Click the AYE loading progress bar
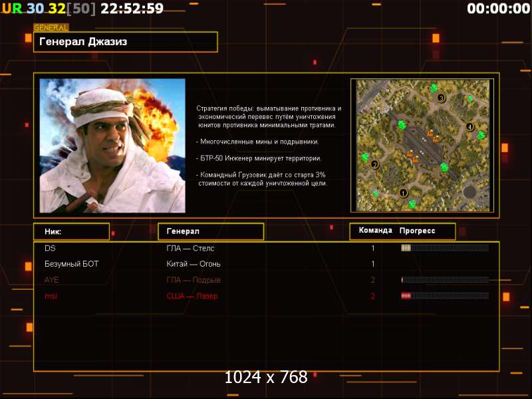The height and width of the screenshot is (399, 532). click(445, 280)
